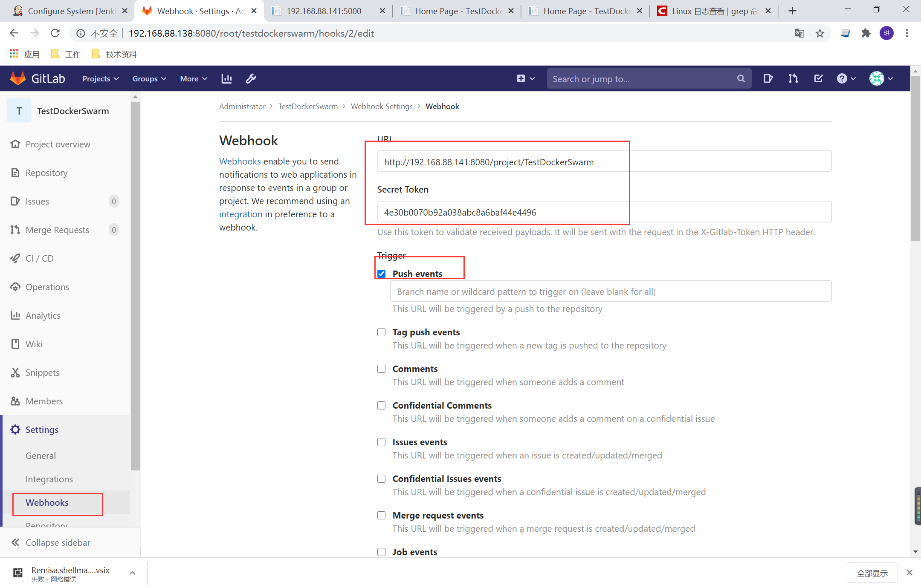Enable Confidential Comments checkbox
This screenshot has height=588, width=921.
[x=382, y=405]
